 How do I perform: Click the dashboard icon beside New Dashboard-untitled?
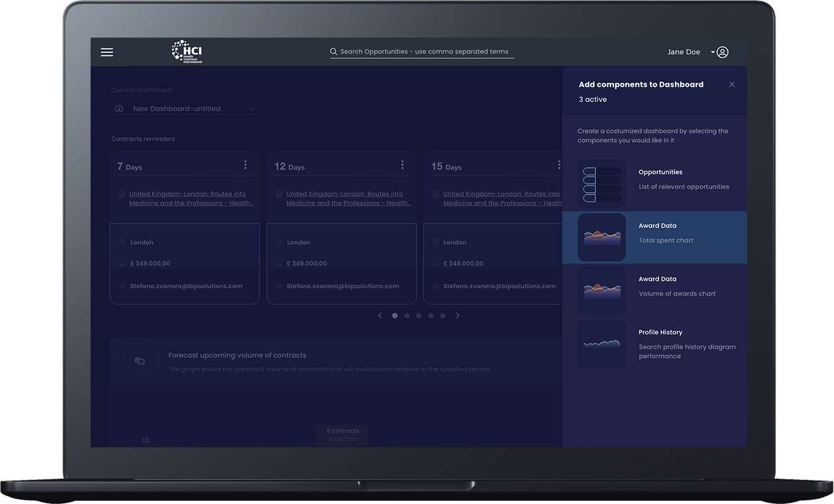[118, 108]
